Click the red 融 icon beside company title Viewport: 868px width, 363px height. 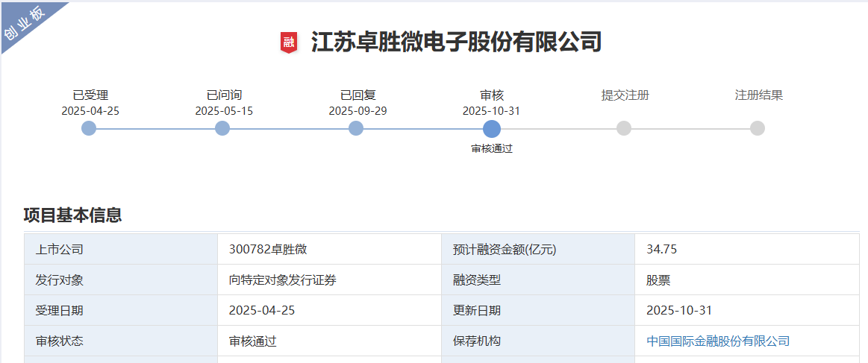pos(289,42)
